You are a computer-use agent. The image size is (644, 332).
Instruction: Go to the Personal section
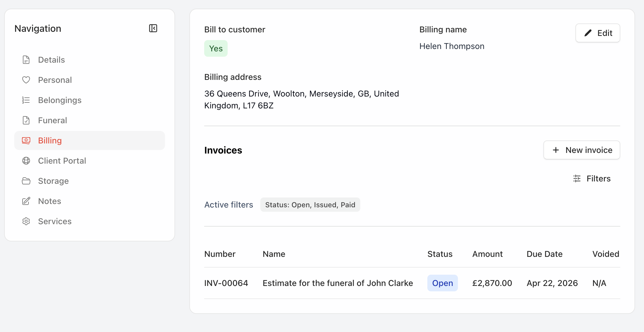(55, 80)
